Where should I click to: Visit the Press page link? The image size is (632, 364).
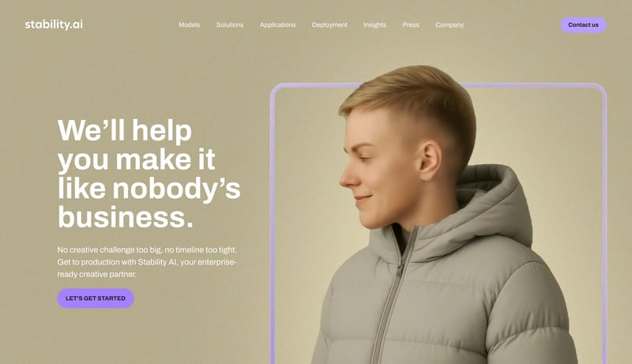click(x=411, y=24)
